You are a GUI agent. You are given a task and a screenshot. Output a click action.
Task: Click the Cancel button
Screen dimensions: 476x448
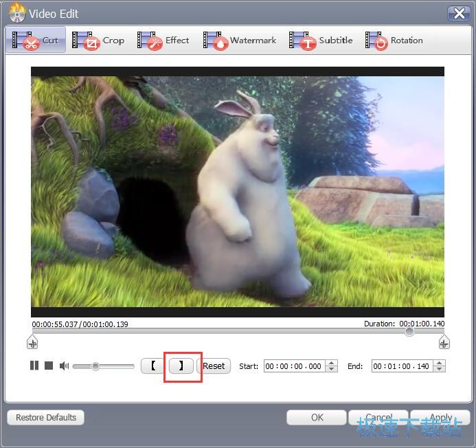click(x=378, y=417)
